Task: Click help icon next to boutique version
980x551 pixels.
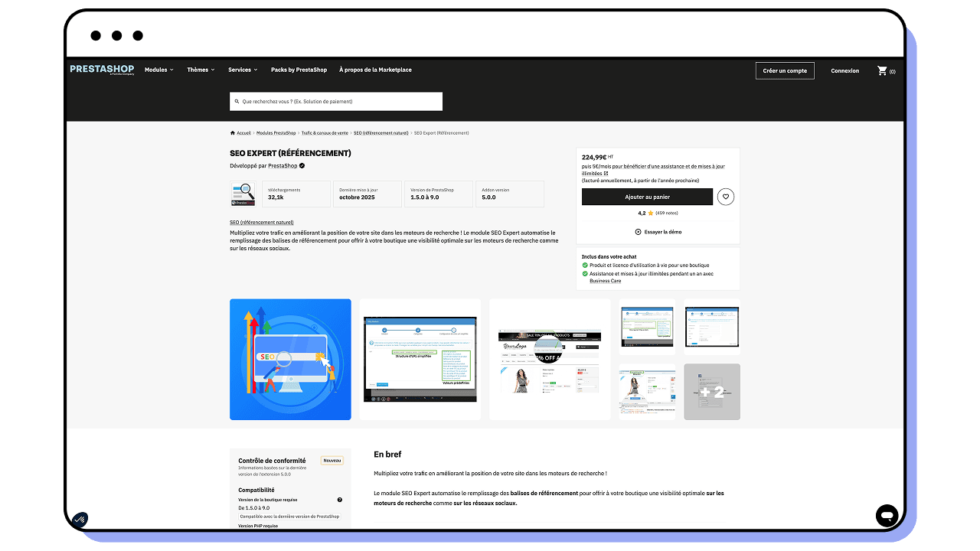Action: coord(340,500)
